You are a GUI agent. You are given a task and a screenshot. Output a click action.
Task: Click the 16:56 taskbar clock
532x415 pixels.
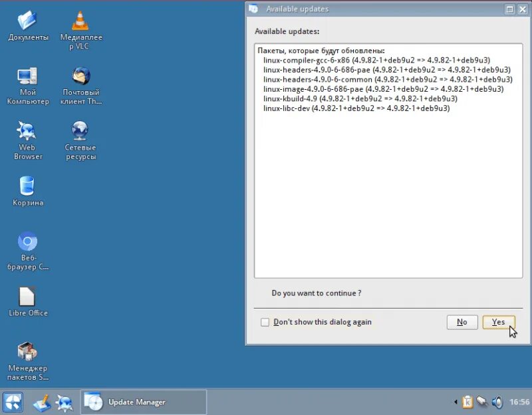(x=519, y=402)
